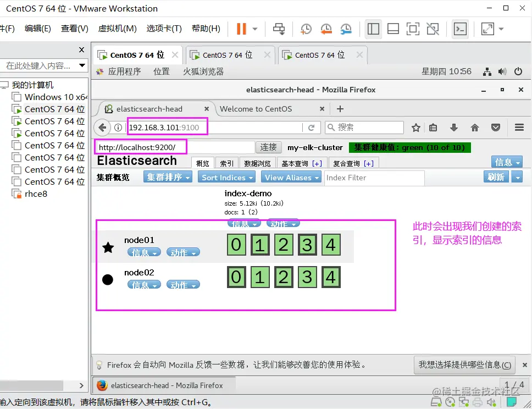Show bookmarks list icon
This screenshot has height=409, width=532.
[x=433, y=128]
